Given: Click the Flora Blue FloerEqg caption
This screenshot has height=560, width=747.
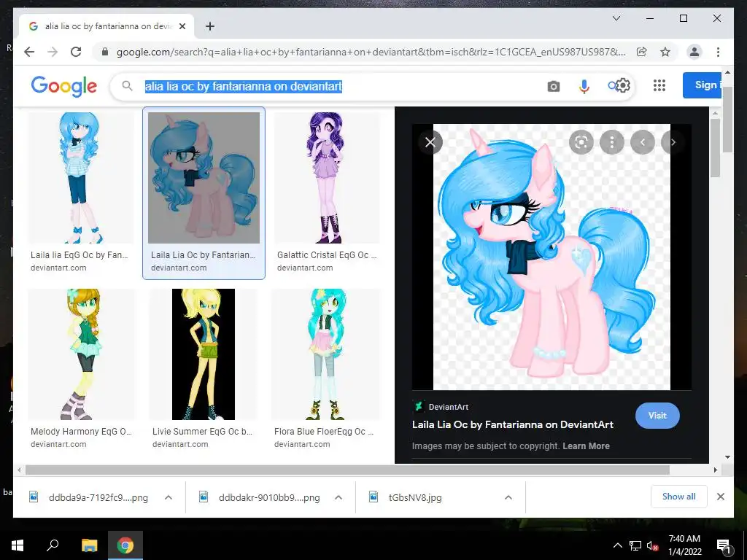Looking at the screenshot, I should point(324,432).
